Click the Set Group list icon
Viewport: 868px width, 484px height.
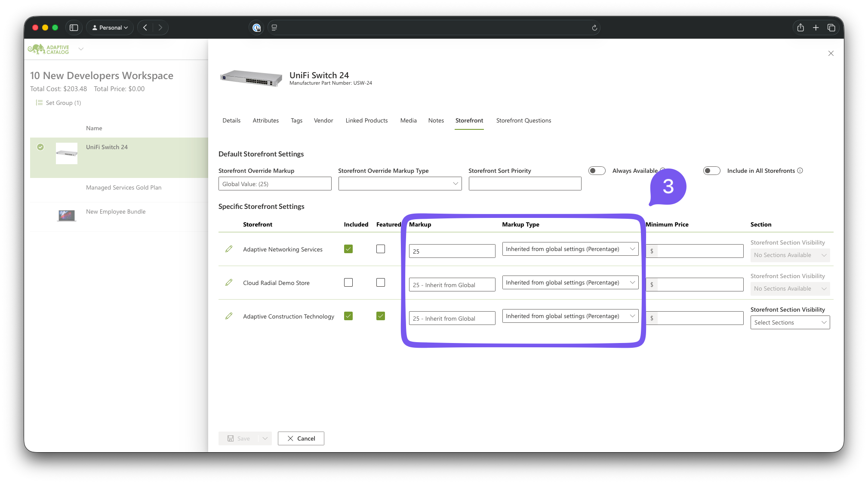tap(39, 103)
